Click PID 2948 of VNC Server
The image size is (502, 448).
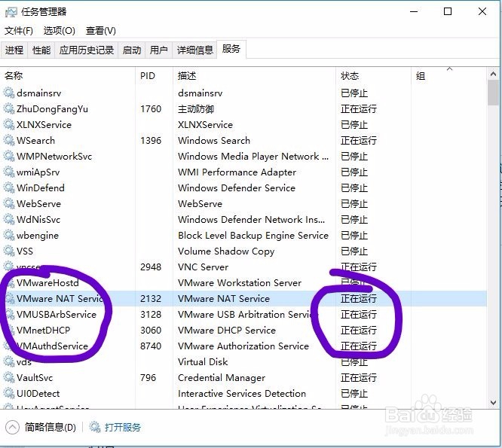pyautogui.click(x=151, y=267)
